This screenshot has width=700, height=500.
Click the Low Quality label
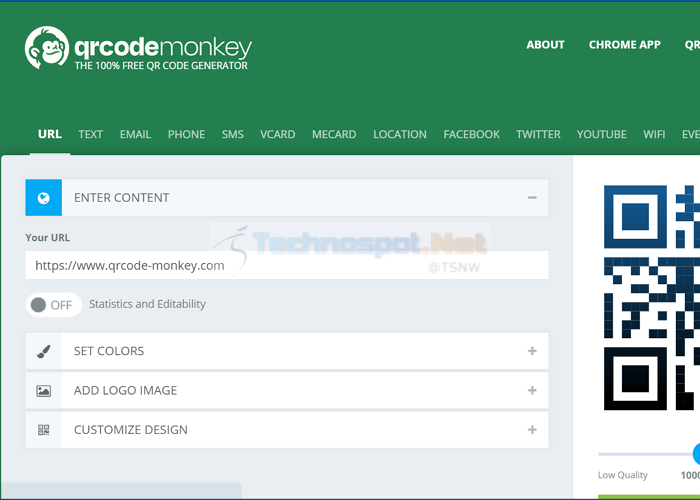point(623,475)
